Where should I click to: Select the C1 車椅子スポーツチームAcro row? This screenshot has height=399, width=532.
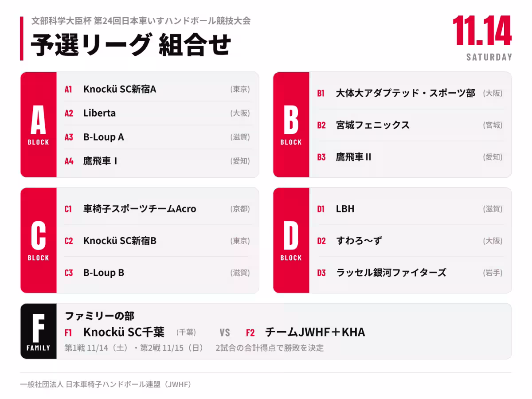[157, 209]
